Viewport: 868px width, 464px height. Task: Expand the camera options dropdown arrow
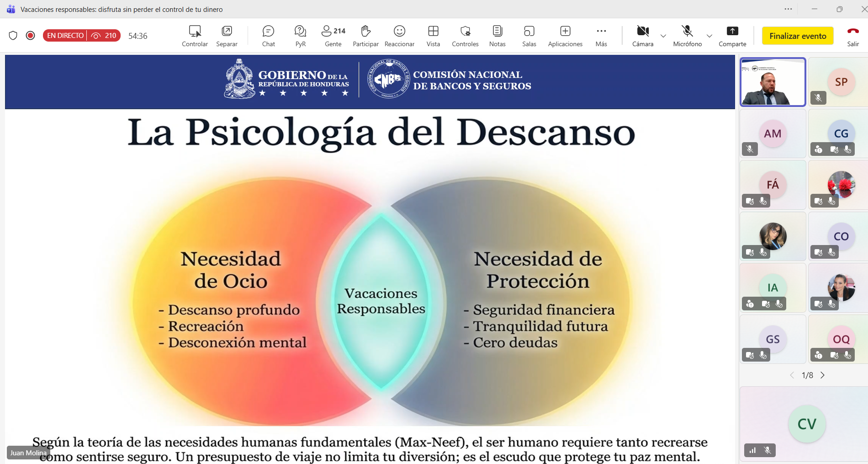coord(663,36)
